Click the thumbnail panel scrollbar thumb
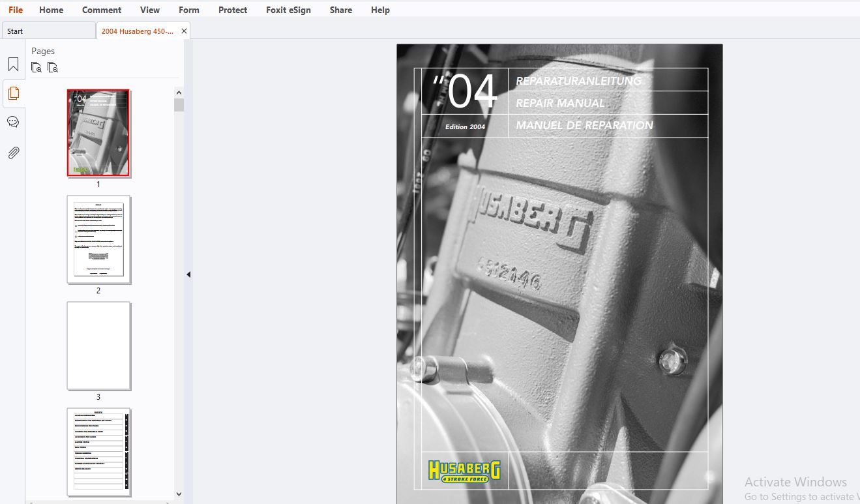Screen dimensions: 860x504 pyautogui.click(x=179, y=105)
